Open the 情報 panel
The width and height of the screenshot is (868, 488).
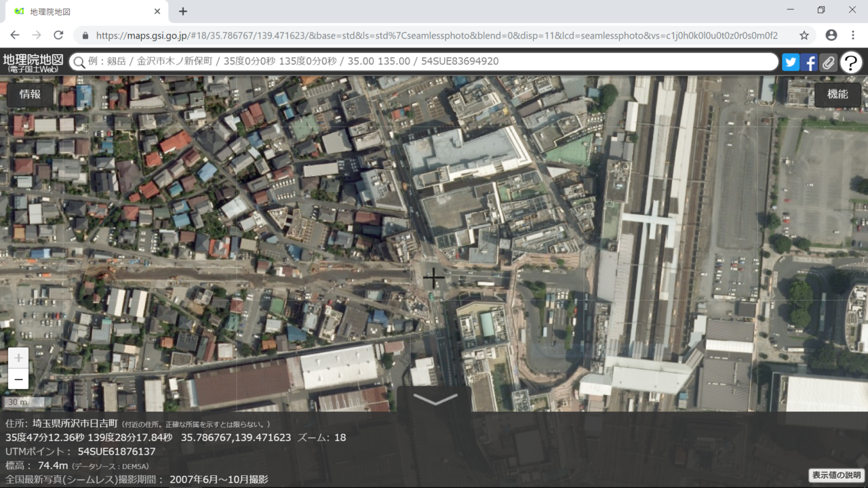point(30,95)
